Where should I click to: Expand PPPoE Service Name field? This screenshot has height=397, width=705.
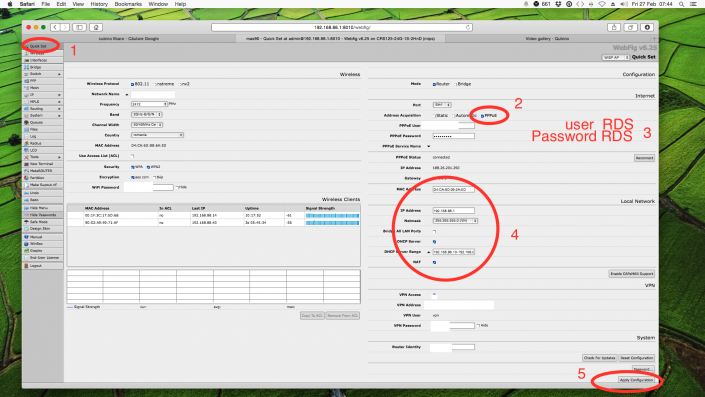(428, 147)
